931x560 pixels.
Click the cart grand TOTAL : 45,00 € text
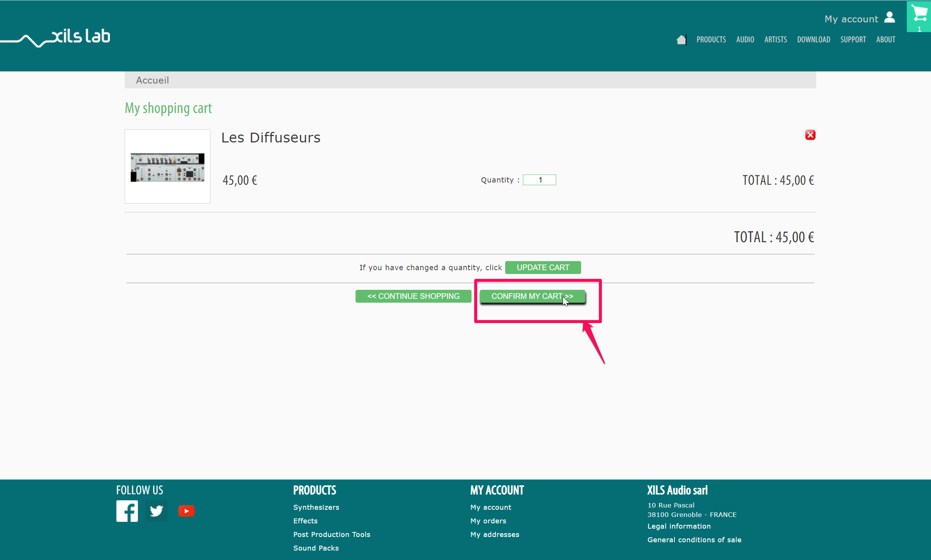[x=774, y=237]
